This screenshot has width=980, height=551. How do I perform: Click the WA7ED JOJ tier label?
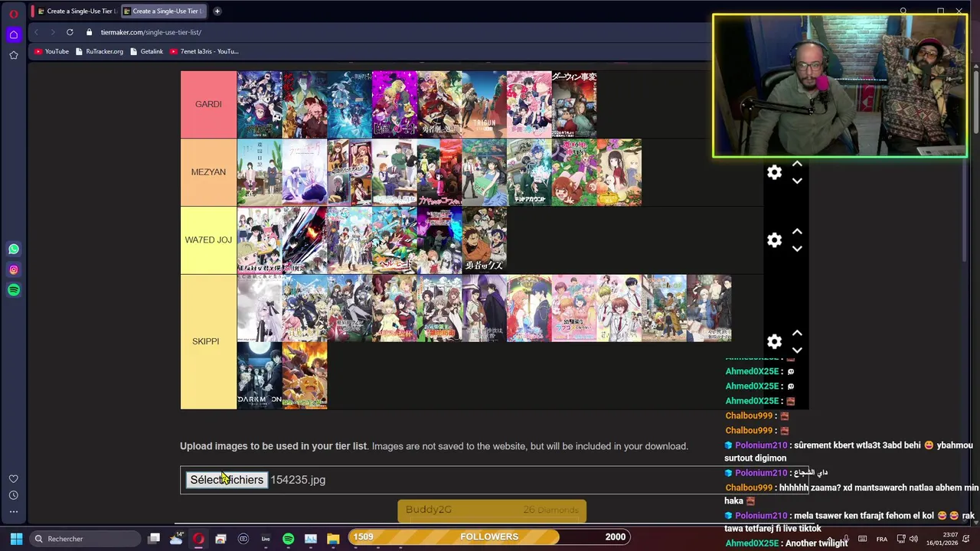[x=208, y=240]
